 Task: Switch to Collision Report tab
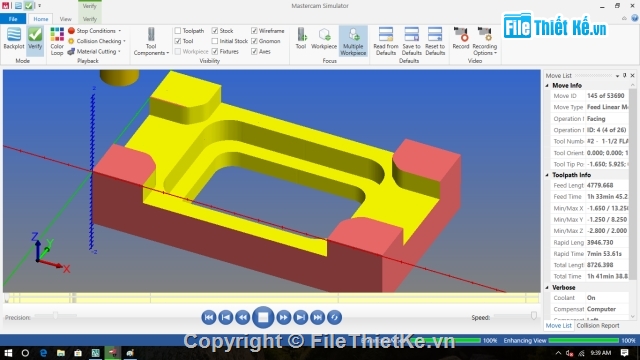(x=598, y=325)
